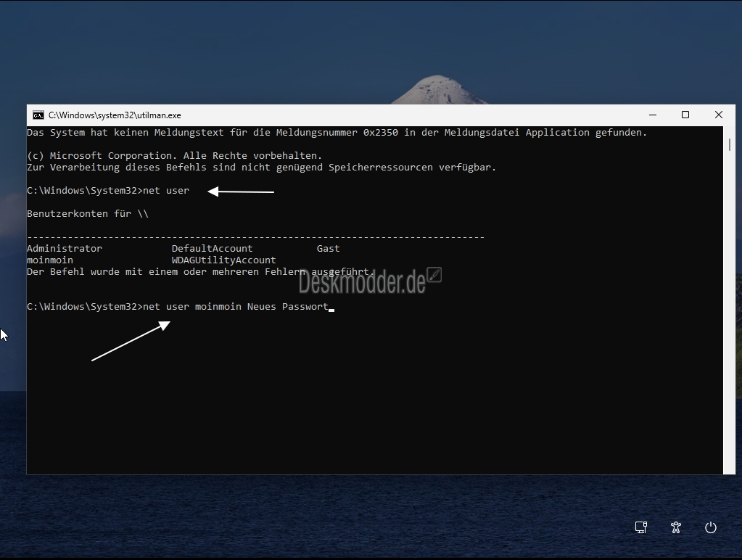Click the title bar text C:\Windows\system32\utilman.exe
742x560 pixels.
115,115
